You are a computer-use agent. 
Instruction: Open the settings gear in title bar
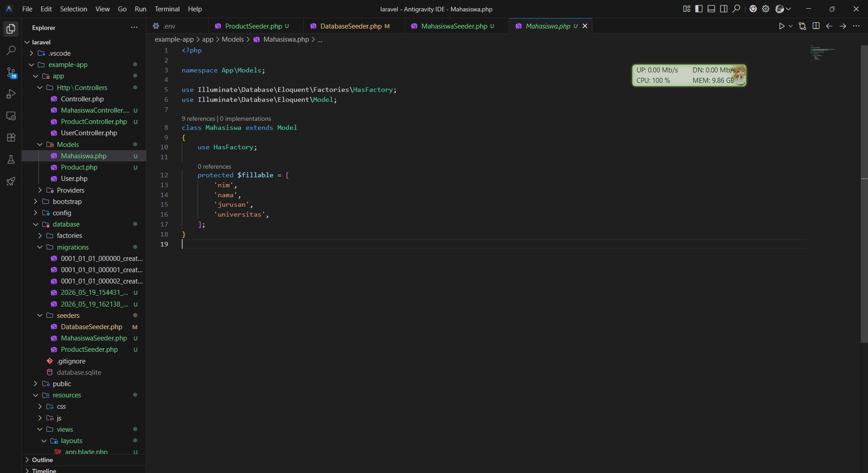[x=765, y=9]
